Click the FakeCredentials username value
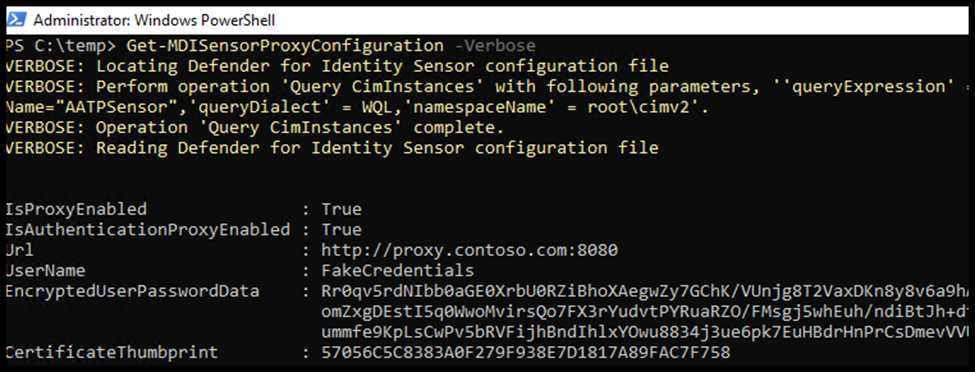 tap(397, 271)
